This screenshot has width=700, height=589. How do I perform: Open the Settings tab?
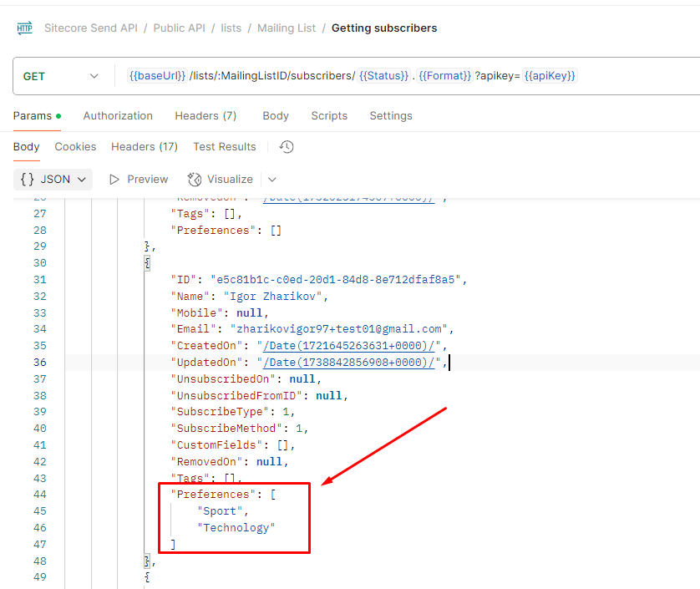pos(391,116)
